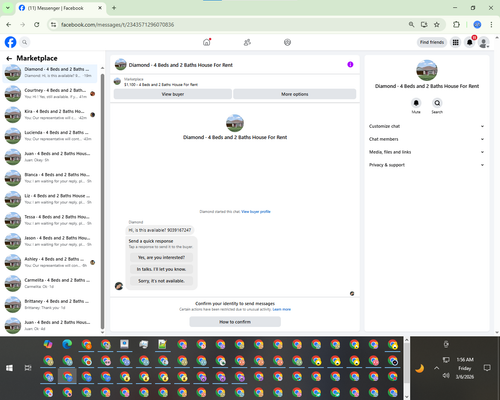Image resolution: width=500 pixels, height=400 pixels.
Task: Expand the Privacy & support section
Action: tap(427, 165)
